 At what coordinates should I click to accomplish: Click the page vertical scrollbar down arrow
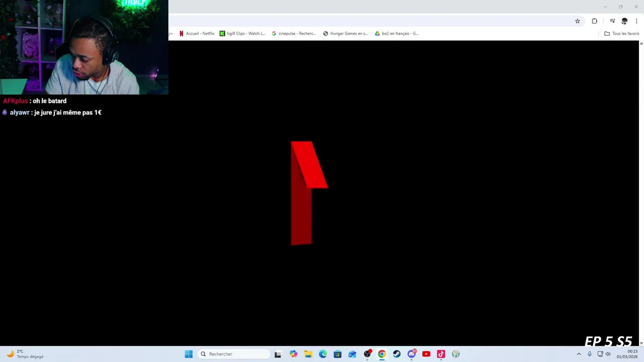coord(641,343)
